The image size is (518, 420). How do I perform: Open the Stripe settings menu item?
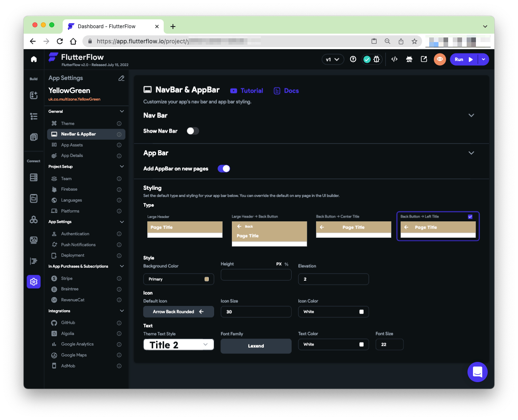(x=67, y=278)
